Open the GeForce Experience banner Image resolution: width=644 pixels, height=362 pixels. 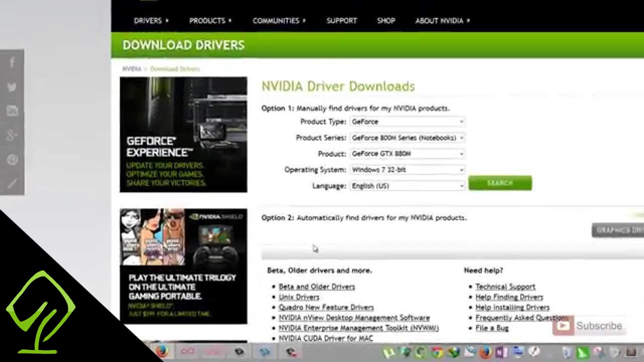click(x=184, y=135)
